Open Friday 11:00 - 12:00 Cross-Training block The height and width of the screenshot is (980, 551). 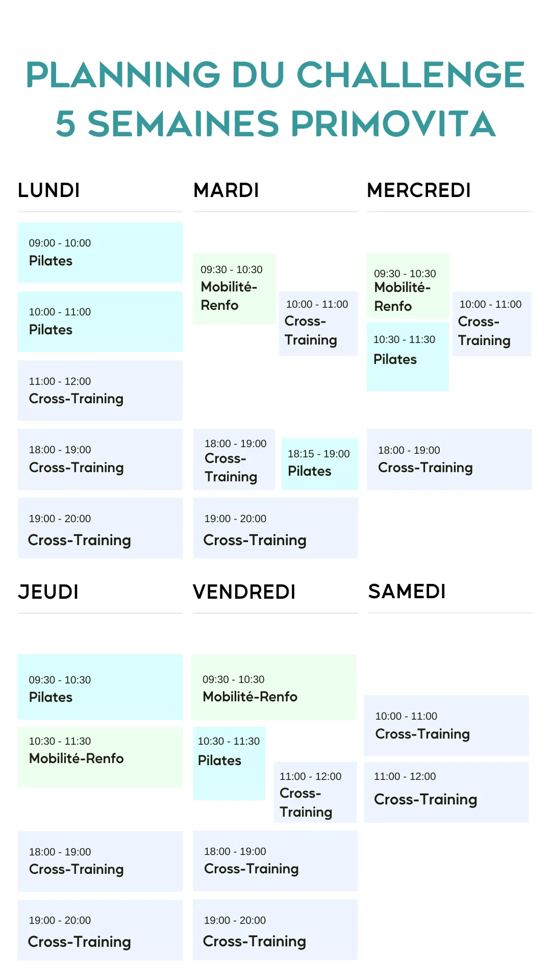[x=315, y=792]
